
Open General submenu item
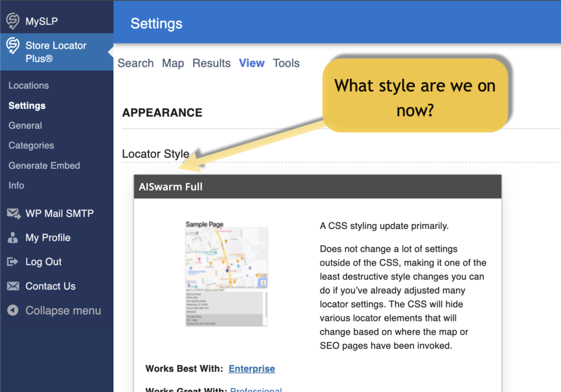point(25,125)
